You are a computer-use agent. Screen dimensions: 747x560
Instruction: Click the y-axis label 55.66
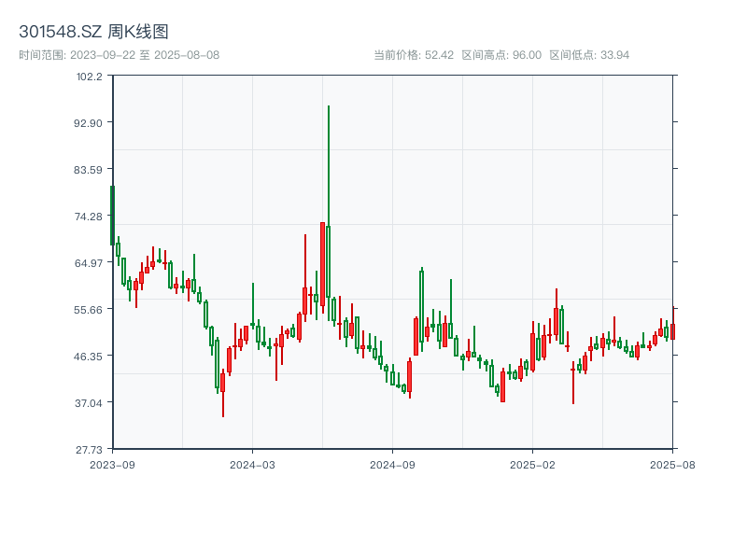88,310
